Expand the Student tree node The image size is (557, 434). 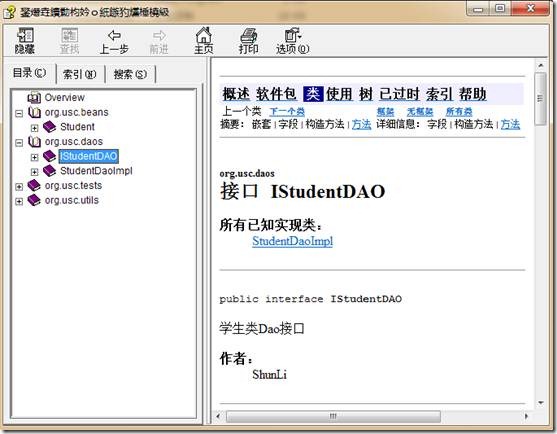coord(34,128)
